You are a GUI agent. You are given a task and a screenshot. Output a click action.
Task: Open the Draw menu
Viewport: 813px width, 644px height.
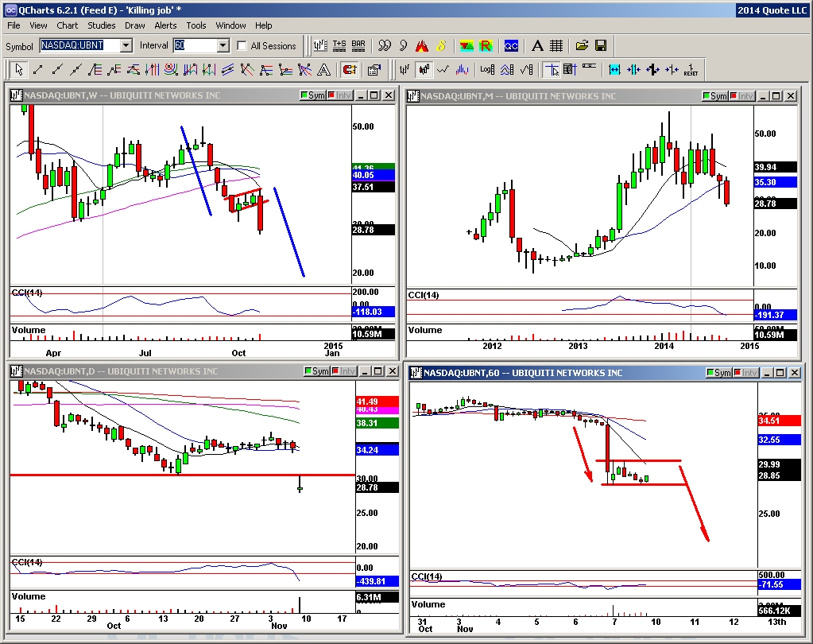(x=135, y=25)
